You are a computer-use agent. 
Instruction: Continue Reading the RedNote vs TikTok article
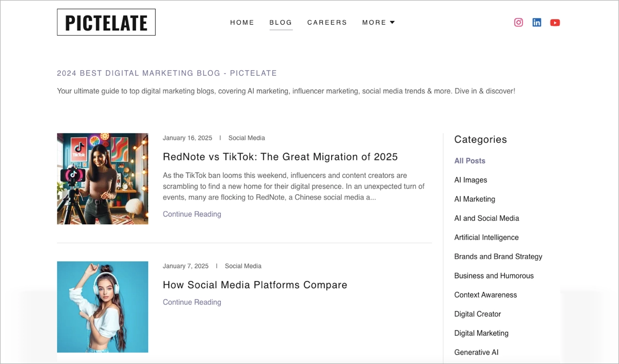[191, 214]
